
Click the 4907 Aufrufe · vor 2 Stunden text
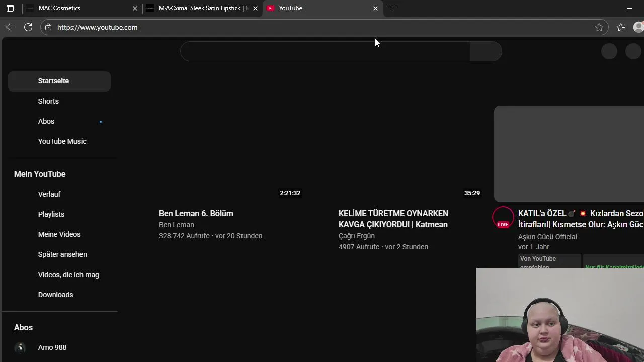click(383, 247)
